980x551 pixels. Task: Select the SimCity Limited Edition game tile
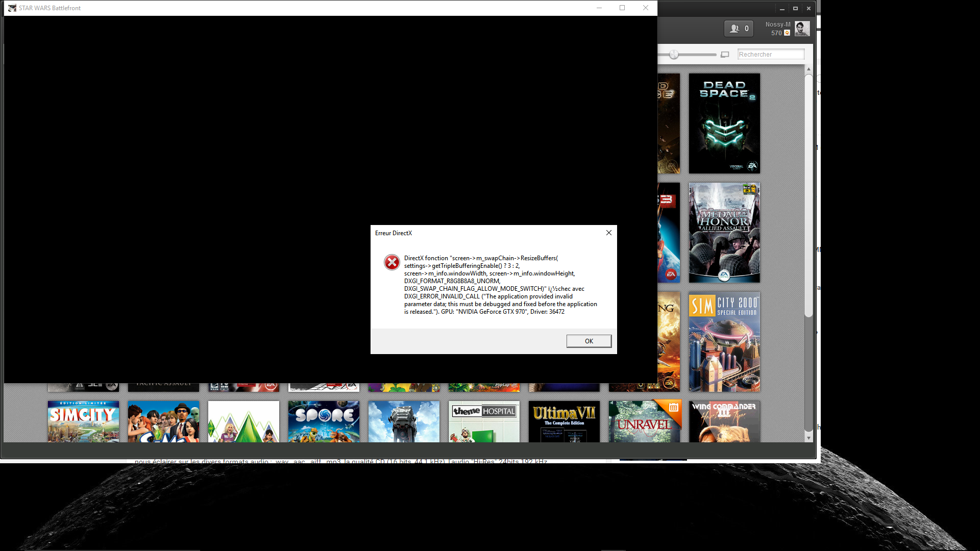point(83,421)
